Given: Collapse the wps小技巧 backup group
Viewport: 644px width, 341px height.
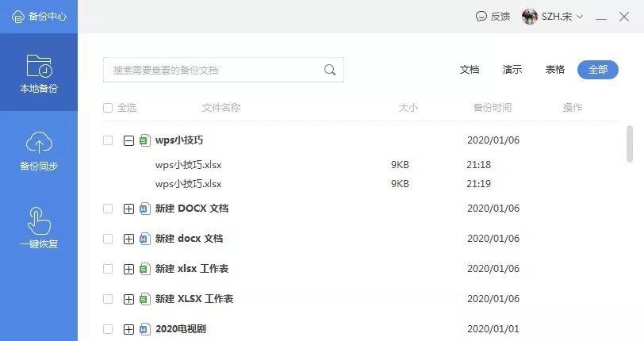Looking at the screenshot, I should (128, 141).
